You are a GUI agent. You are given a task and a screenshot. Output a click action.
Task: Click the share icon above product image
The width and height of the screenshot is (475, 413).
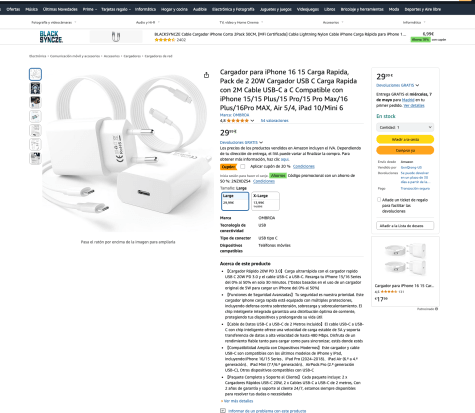click(x=206, y=75)
